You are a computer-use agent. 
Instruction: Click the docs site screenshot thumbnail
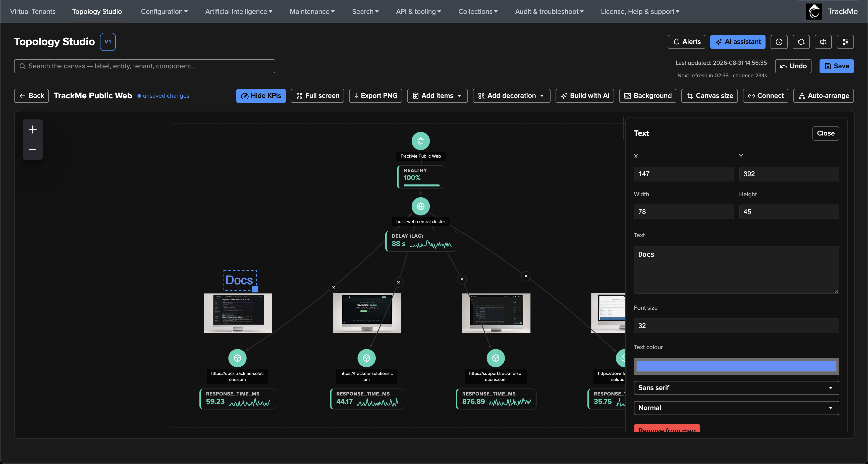coord(238,313)
